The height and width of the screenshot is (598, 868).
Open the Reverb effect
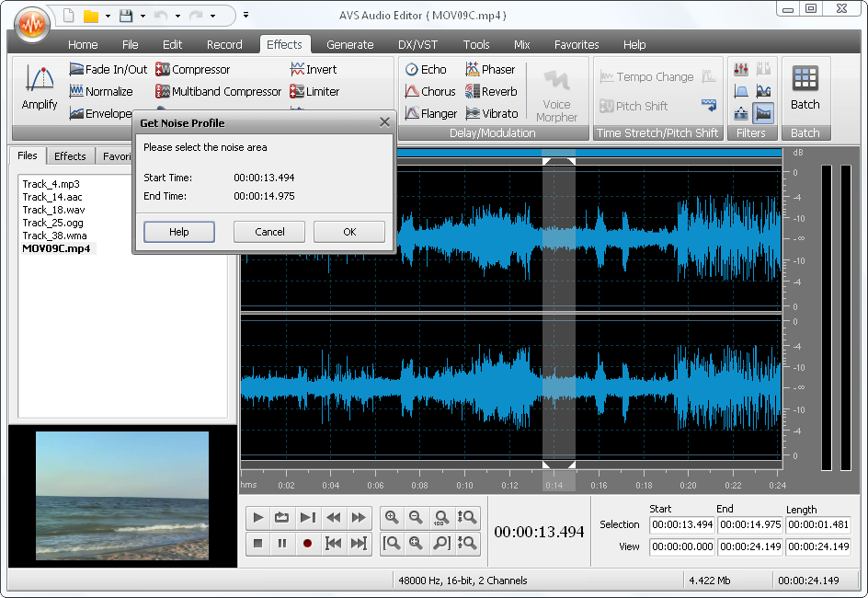pyautogui.click(x=491, y=90)
